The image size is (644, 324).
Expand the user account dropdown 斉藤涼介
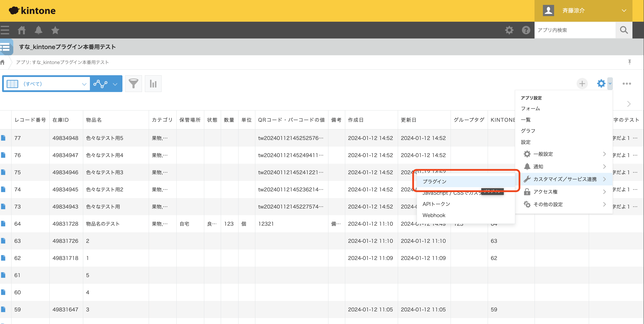(583, 11)
